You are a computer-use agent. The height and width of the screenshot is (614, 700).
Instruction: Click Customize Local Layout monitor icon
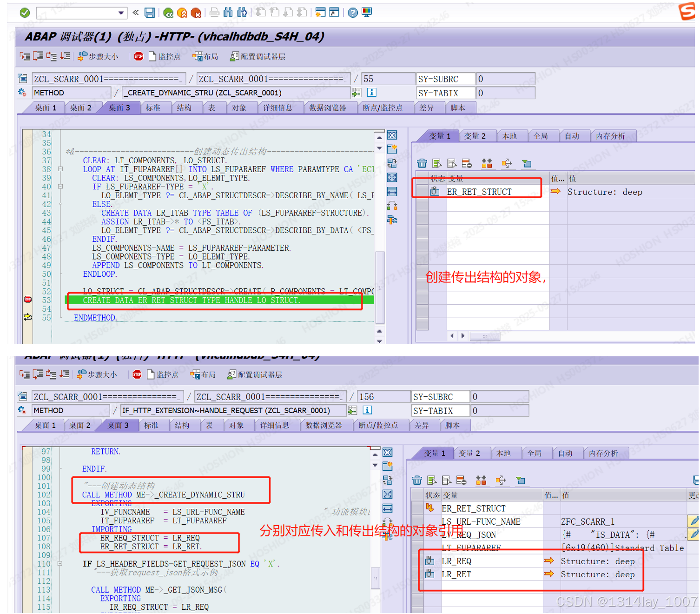point(367,13)
